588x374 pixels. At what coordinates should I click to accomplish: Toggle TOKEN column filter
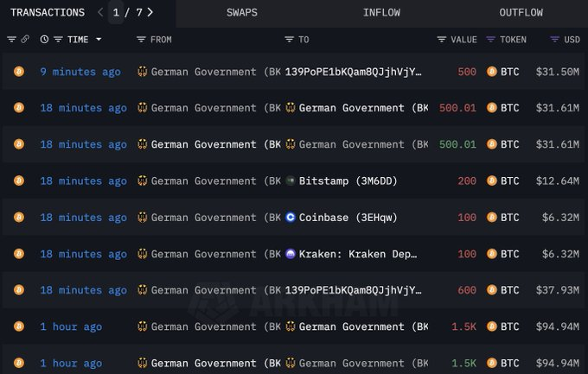[x=490, y=40]
